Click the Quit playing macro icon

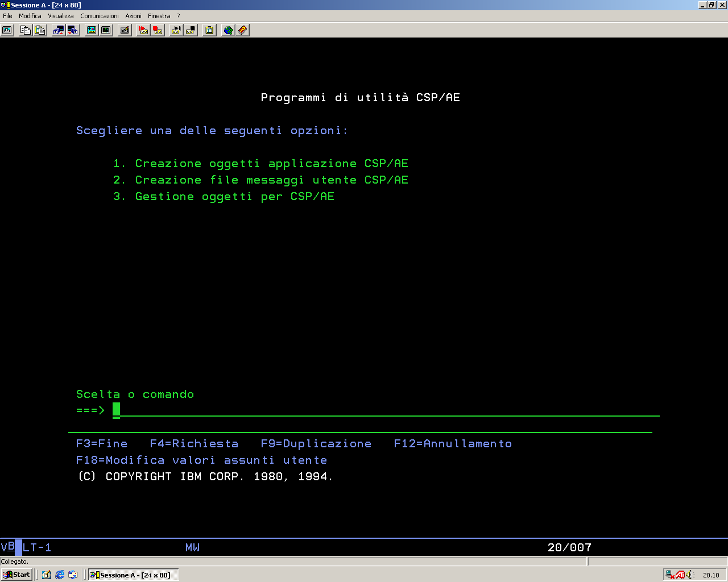[x=191, y=30]
